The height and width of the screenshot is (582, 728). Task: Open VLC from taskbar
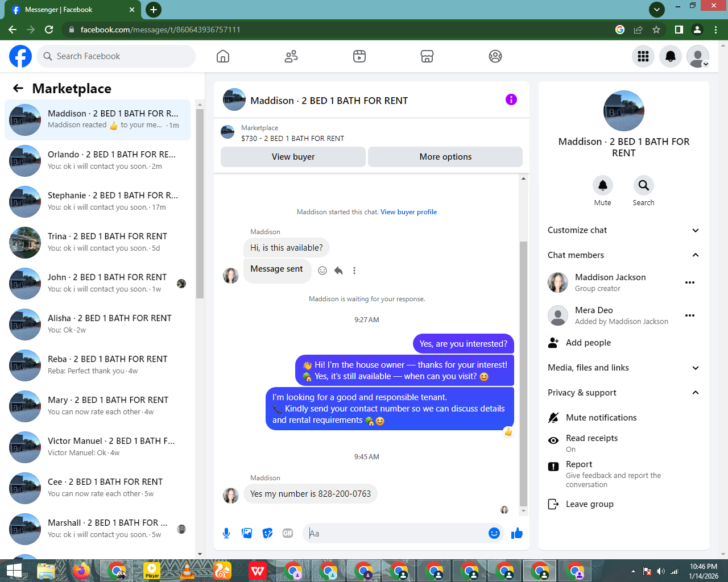[187, 571]
